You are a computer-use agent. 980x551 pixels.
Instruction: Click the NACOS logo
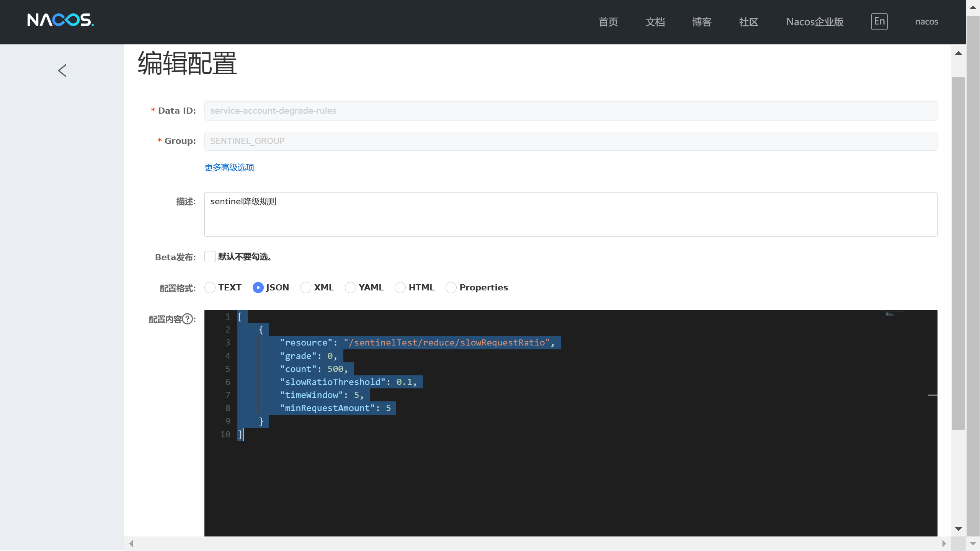pos(60,20)
